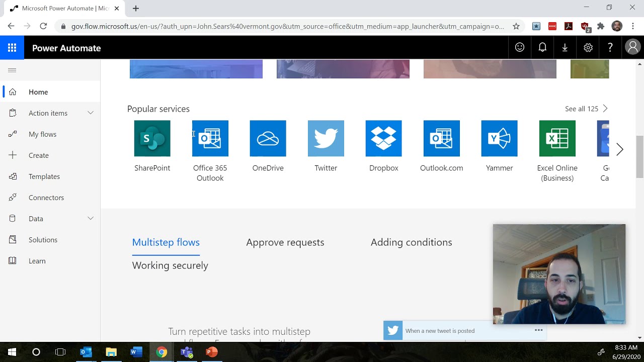Viewport: 644px width, 362px height.
Task: Open PowerPoint from the taskbar
Action: pos(212,352)
